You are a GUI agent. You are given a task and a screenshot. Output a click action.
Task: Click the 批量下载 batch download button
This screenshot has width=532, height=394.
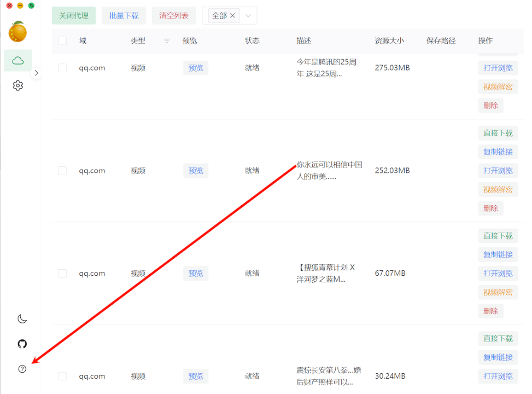[x=124, y=16]
